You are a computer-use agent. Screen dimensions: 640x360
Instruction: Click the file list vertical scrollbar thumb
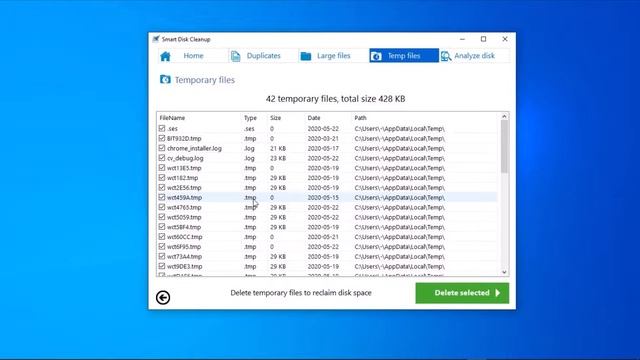coord(504,146)
